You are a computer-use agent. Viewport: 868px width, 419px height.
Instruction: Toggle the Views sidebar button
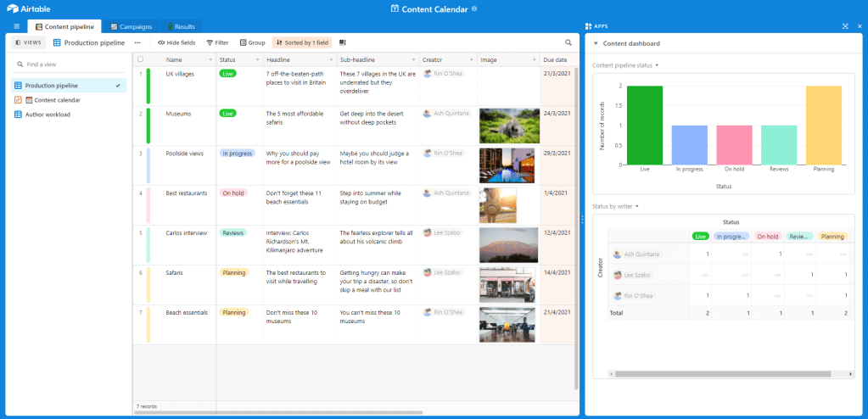click(x=27, y=42)
